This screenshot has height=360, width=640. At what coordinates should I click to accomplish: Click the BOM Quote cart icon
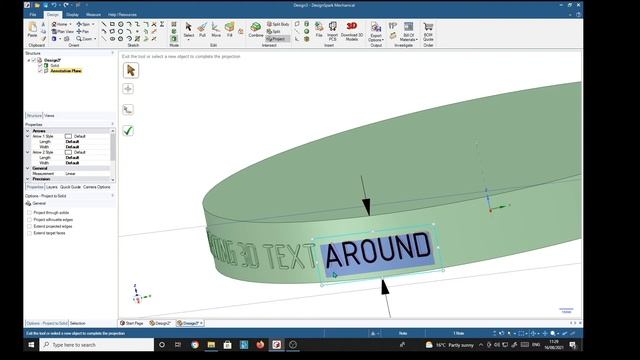(x=428, y=31)
